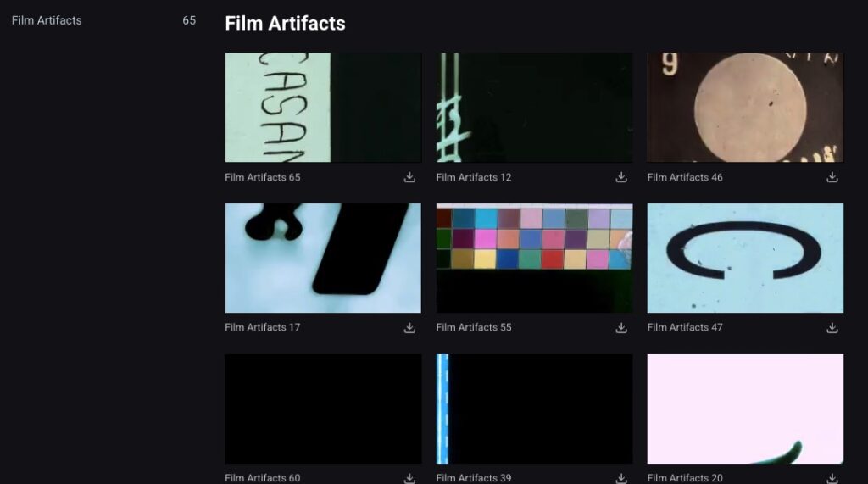Open the handwritten 'CASA' text thumbnail
Viewport: 868px width, 484px height.
coord(323,108)
